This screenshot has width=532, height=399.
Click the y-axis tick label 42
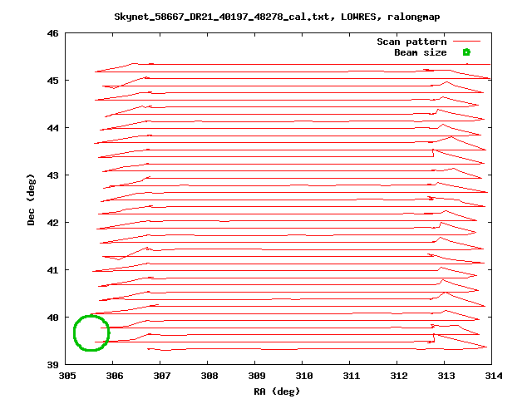click(53, 223)
